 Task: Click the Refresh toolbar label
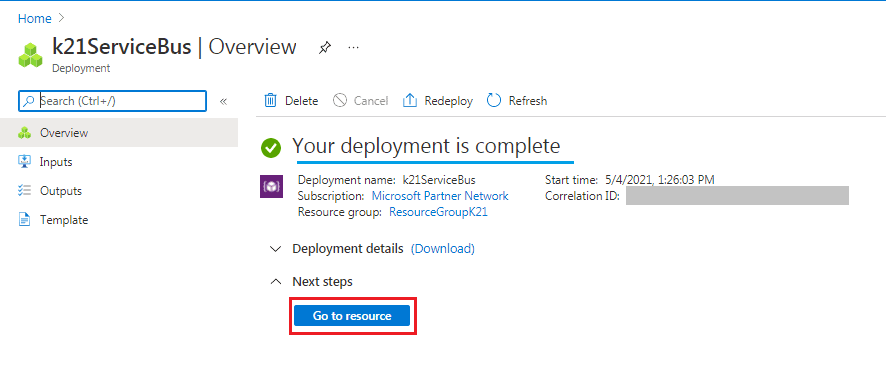[x=528, y=101]
